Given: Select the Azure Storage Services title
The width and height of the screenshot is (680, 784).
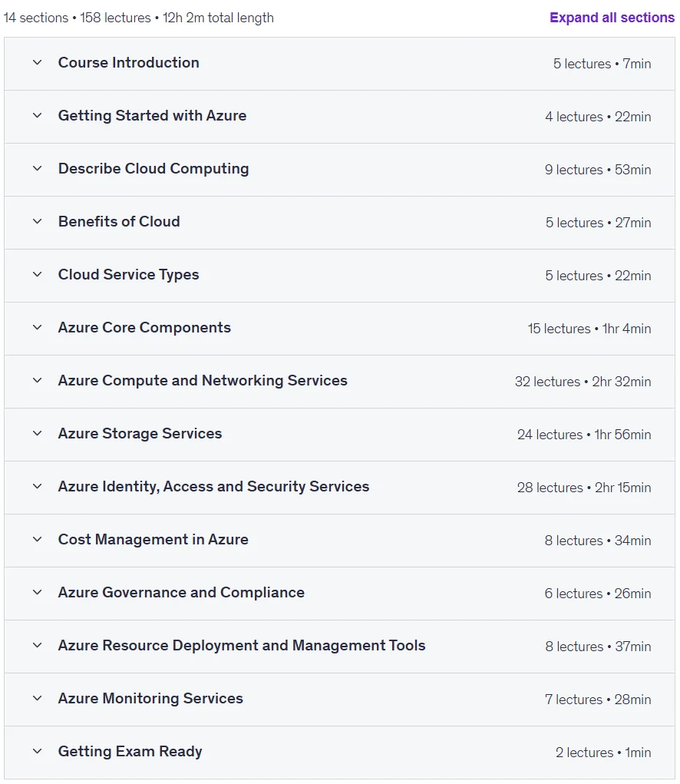Looking at the screenshot, I should 140,434.
